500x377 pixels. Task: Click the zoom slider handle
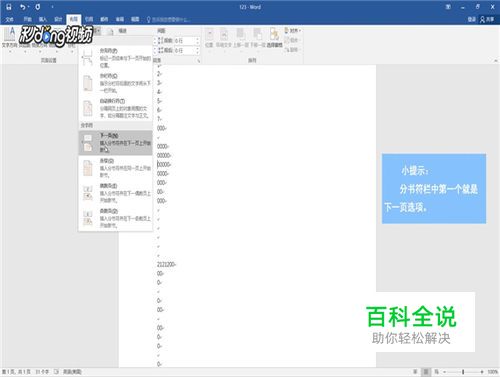463,372
